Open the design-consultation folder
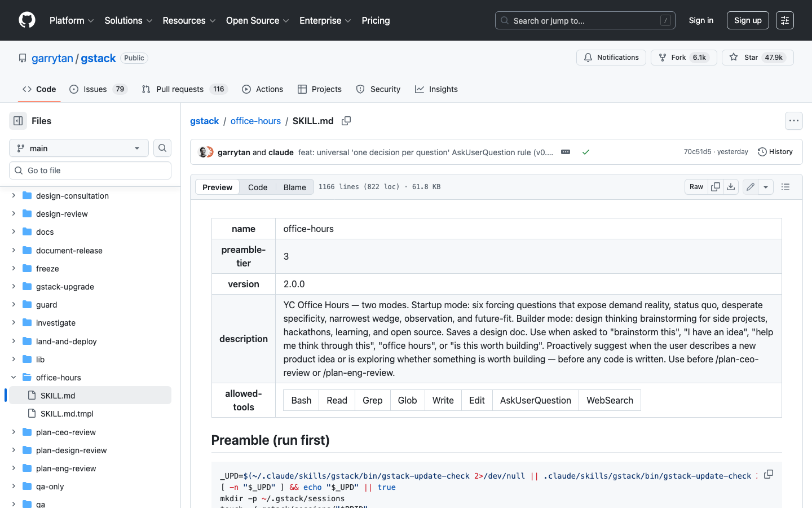The image size is (812, 508). (x=72, y=196)
